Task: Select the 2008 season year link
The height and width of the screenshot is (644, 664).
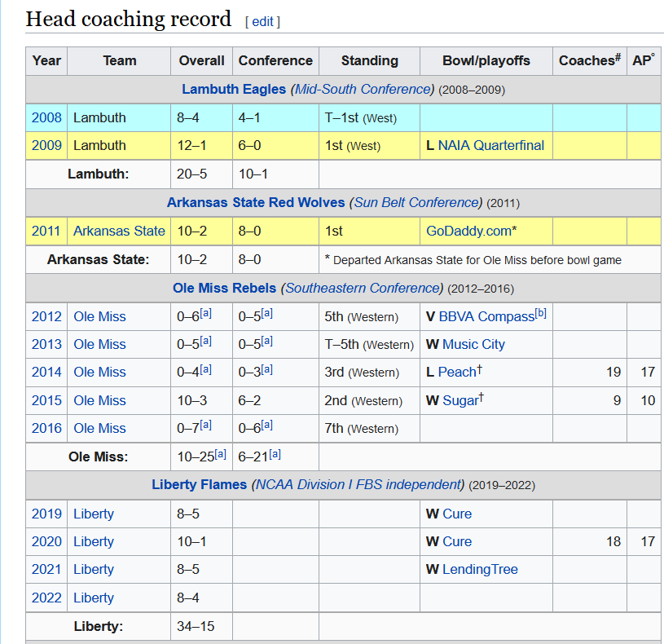Action: (46, 117)
